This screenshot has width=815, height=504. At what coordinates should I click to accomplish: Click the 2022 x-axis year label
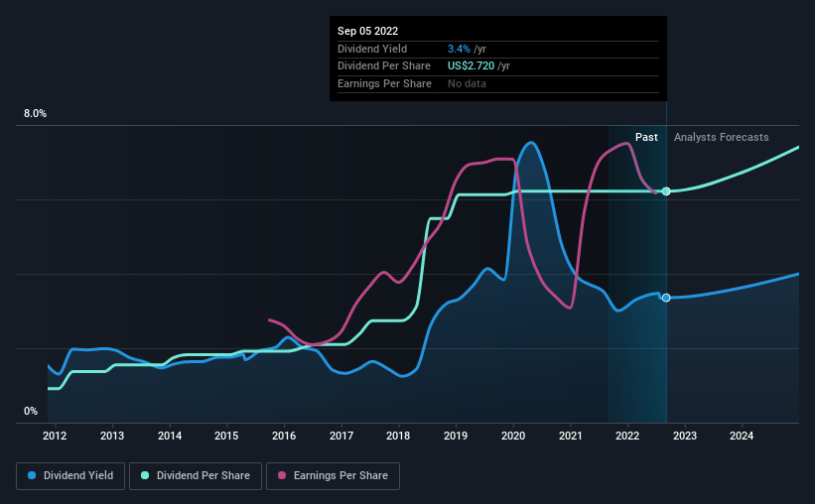(627, 436)
